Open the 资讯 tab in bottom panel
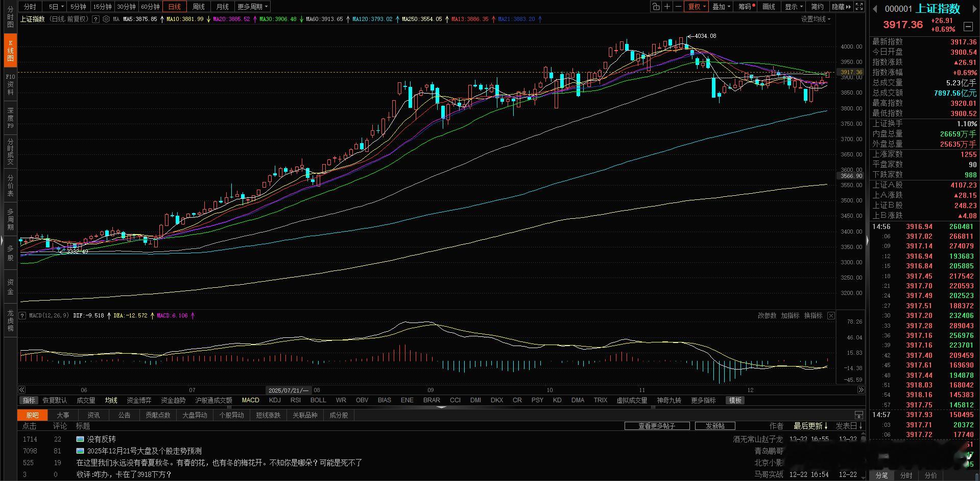The width and height of the screenshot is (980, 481). (93, 415)
